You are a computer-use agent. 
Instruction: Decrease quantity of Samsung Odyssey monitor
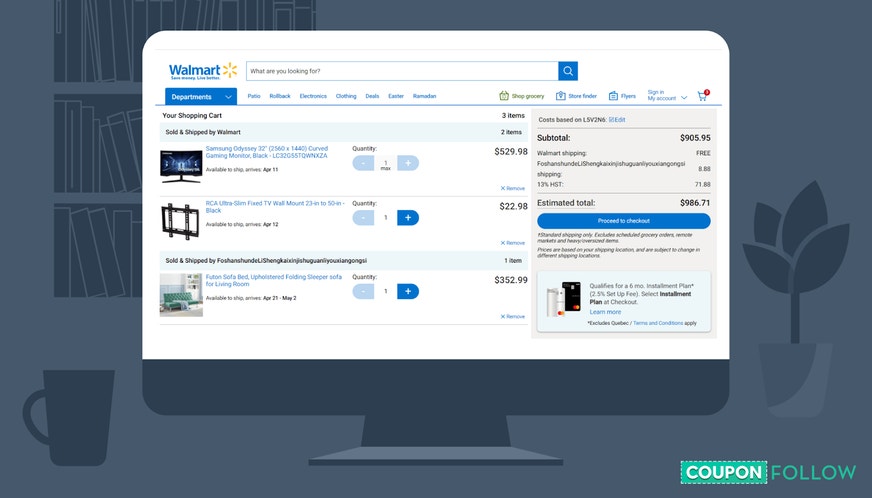point(363,163)
